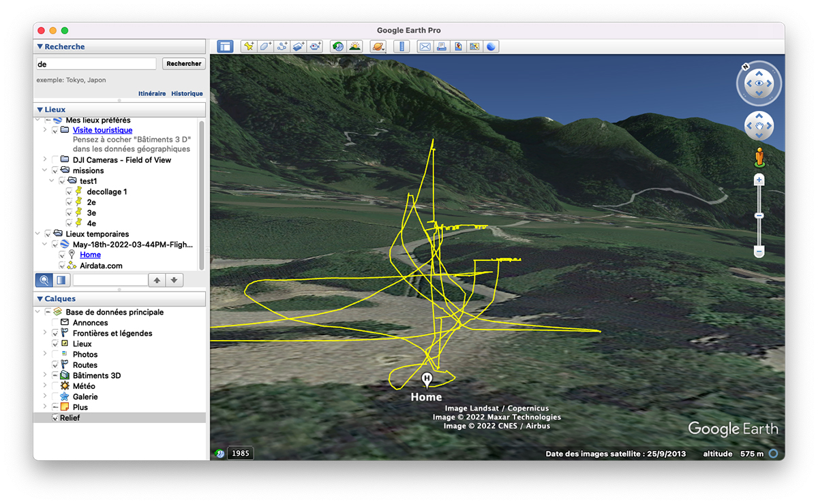
Task: Click the Email envelope toolbar icon
Action: point(425,46)
